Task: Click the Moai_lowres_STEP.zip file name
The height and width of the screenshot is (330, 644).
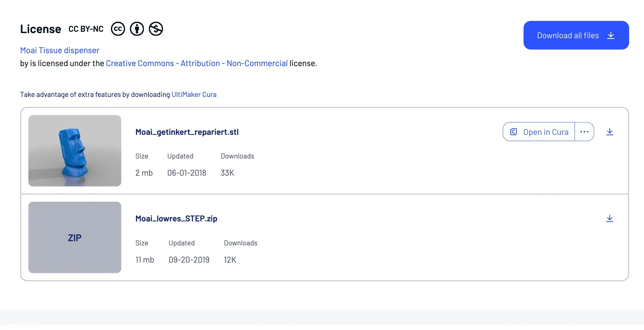Action: (176, 218)
